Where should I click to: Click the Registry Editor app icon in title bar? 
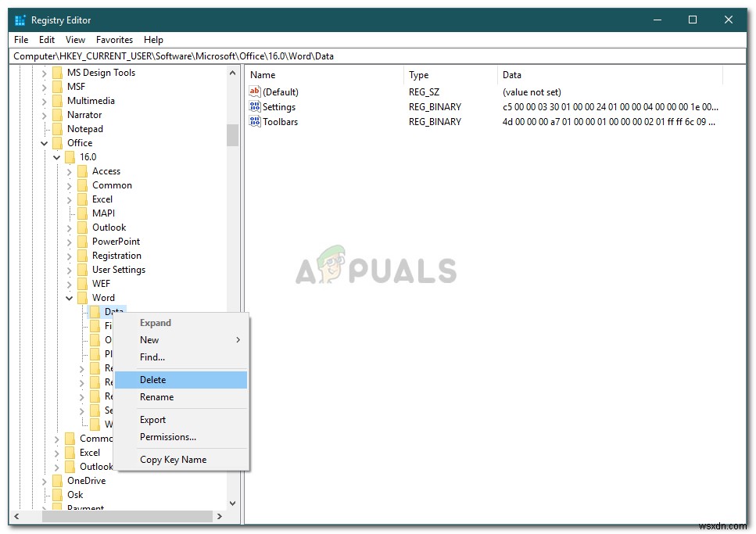pos(20,20)
